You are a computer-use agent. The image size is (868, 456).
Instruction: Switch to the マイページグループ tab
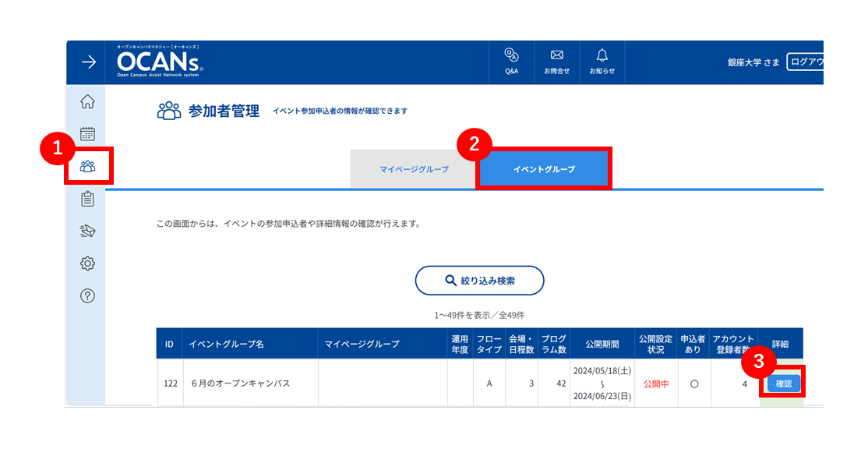tap(414, 169)
